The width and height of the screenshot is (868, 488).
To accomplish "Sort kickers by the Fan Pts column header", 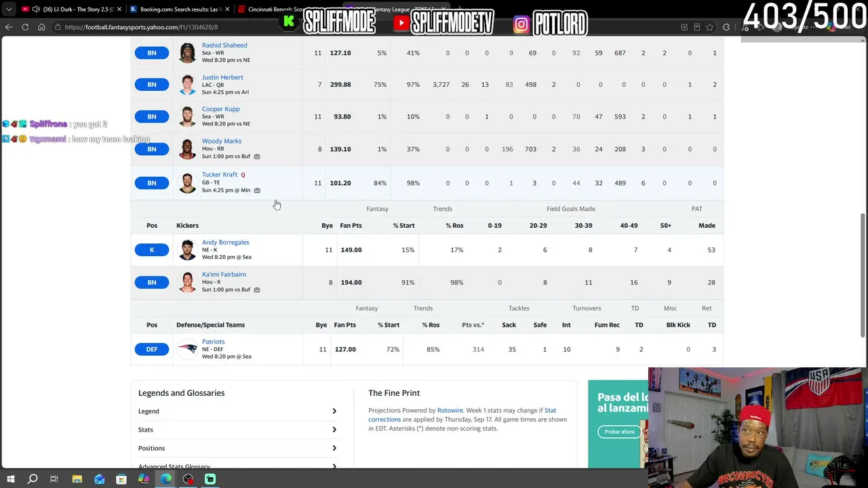I will pos(351,226).
